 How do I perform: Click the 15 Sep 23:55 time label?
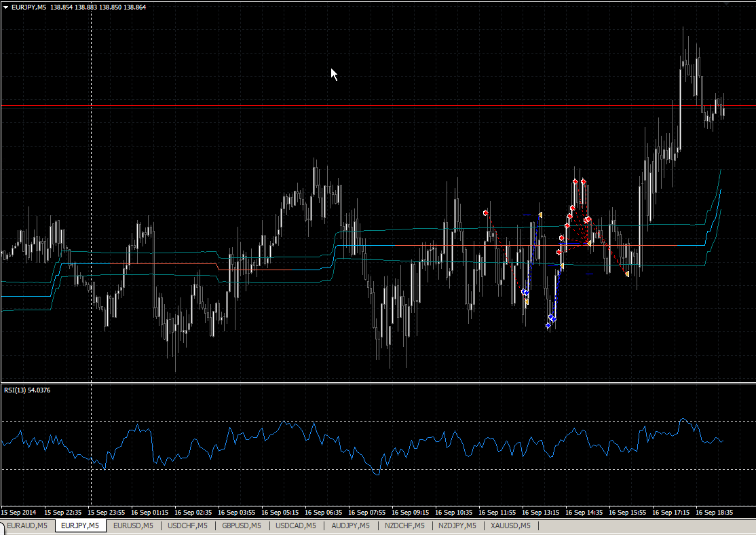[106, 513]
